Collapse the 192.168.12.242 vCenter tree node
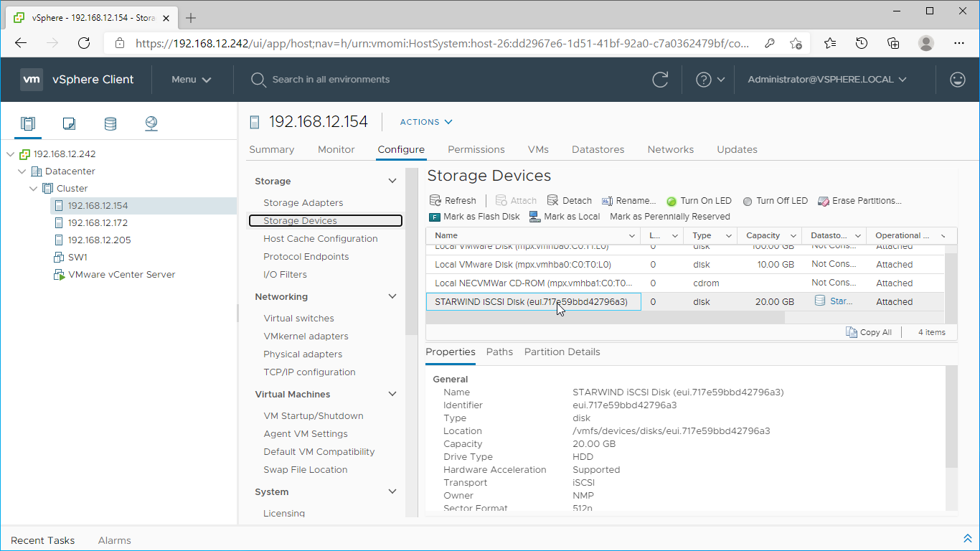This screenshot has width=980, height=551. click(x=11, y=154)
